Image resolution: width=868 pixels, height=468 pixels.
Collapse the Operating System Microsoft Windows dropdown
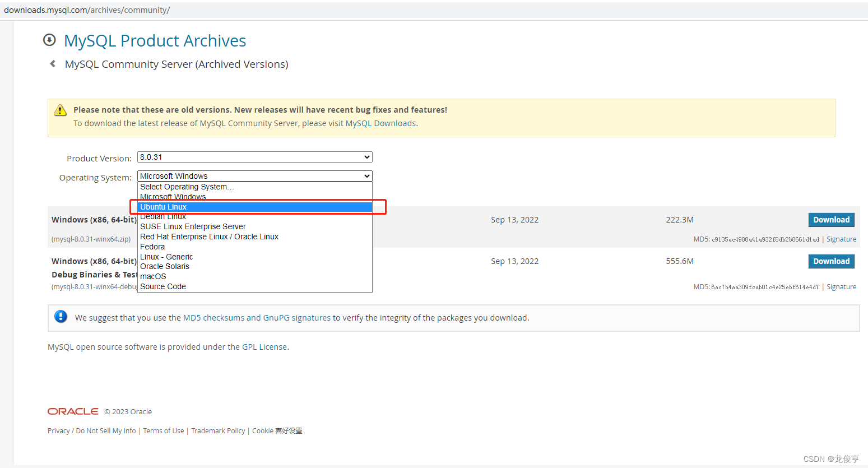pos(255,176)
